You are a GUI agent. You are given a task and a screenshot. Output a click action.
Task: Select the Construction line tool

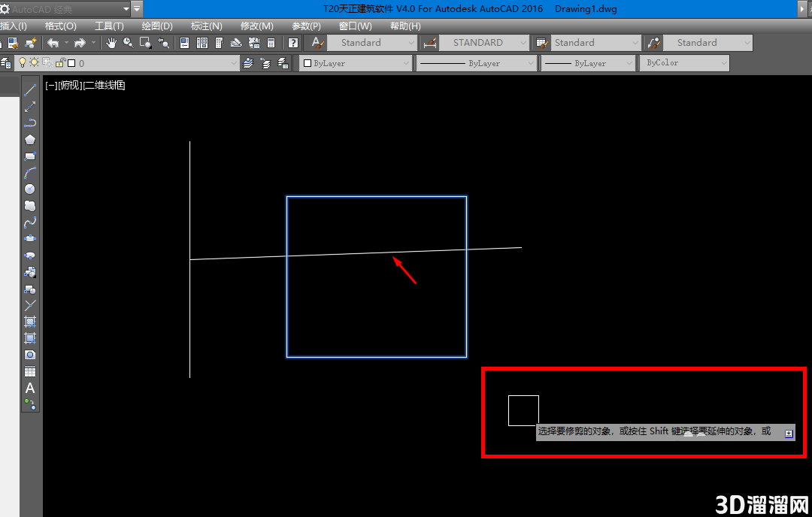[x=30, y=107]
